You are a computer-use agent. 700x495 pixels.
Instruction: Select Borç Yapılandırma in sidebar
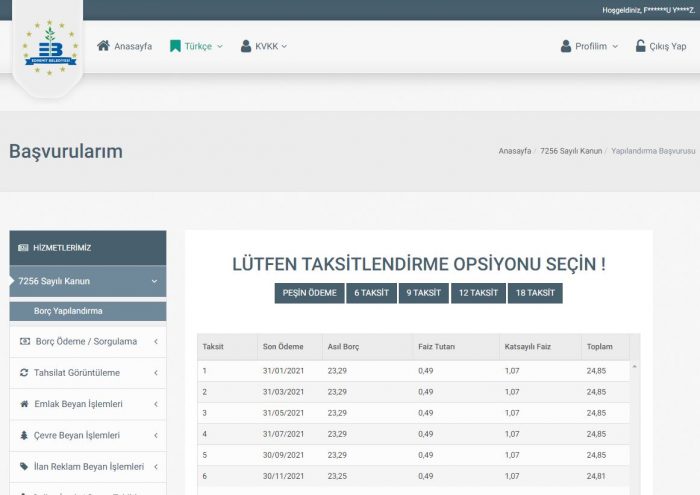click(x=68, y=311)
